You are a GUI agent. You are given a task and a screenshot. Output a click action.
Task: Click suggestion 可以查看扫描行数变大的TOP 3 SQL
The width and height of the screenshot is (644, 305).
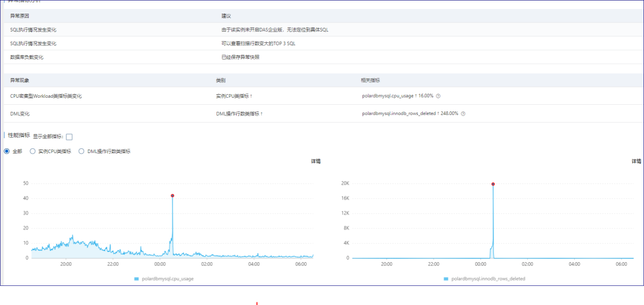258,43
